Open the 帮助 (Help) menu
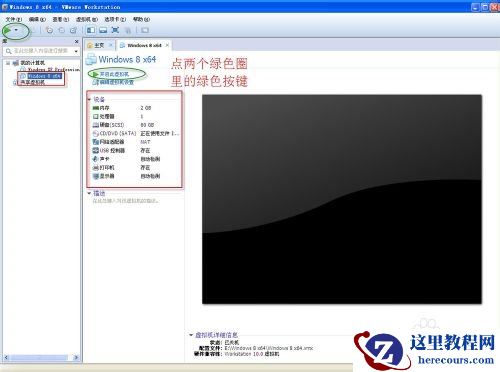The height and width of the screenshot is (372, 500). [x=141, y=19]
